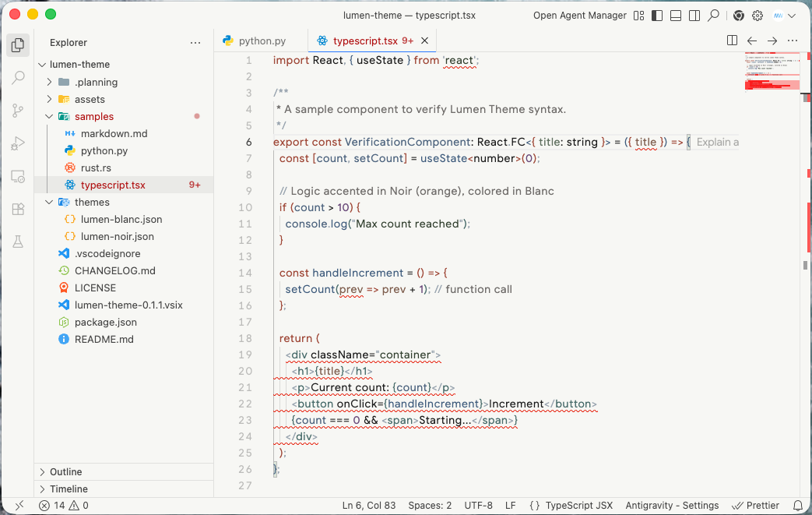Open python.py in the file tree
This screenshot has width=812, height=515.
[x=124, y=151]
